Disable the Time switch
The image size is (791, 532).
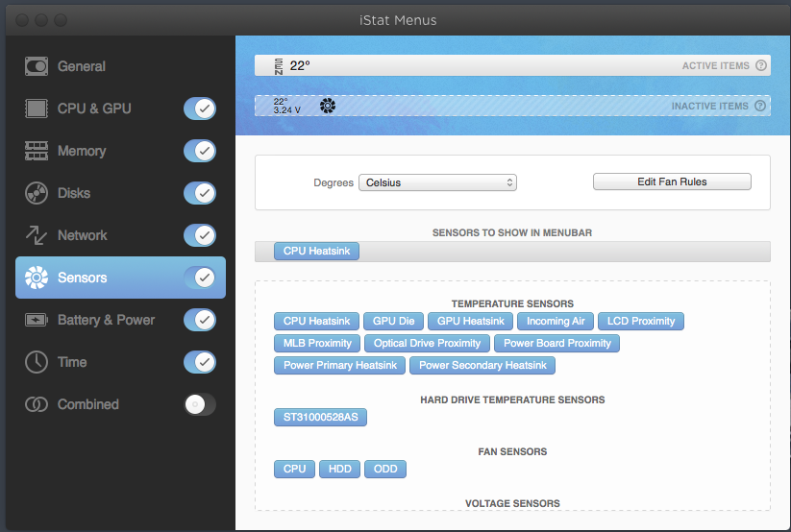[200, 362]
